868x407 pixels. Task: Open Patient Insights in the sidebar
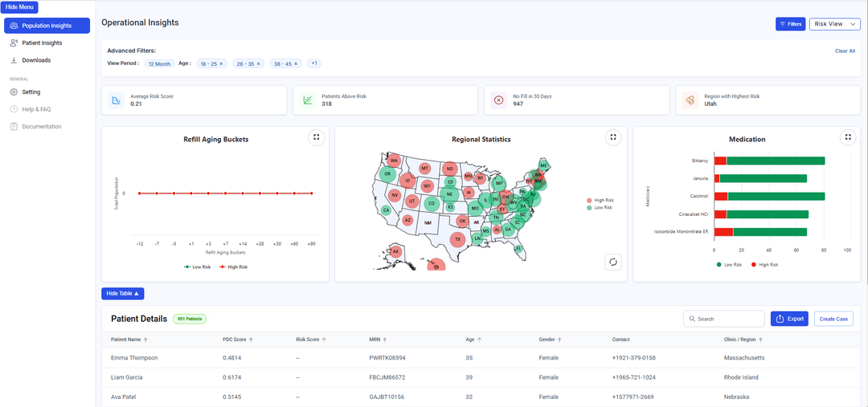pyautogui.click(x=42, y=43)
